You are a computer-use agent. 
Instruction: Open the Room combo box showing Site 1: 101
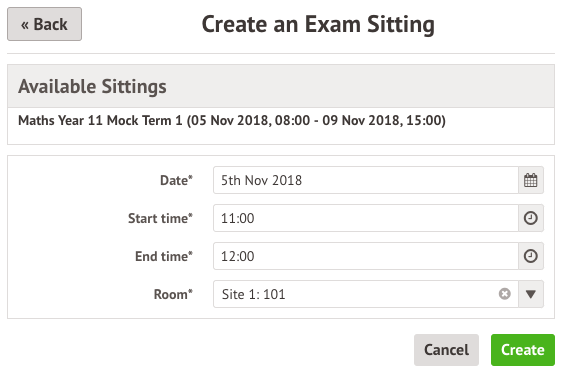coord(366,294)
